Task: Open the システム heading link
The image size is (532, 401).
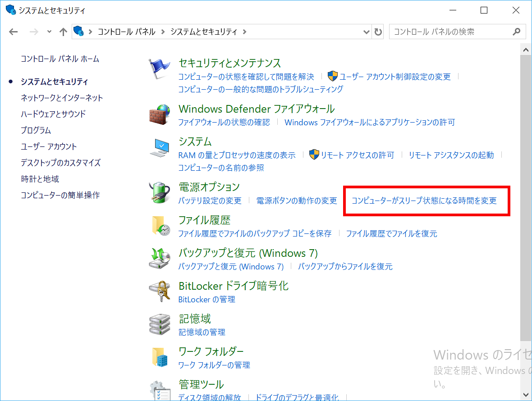Action: point(195,141)
